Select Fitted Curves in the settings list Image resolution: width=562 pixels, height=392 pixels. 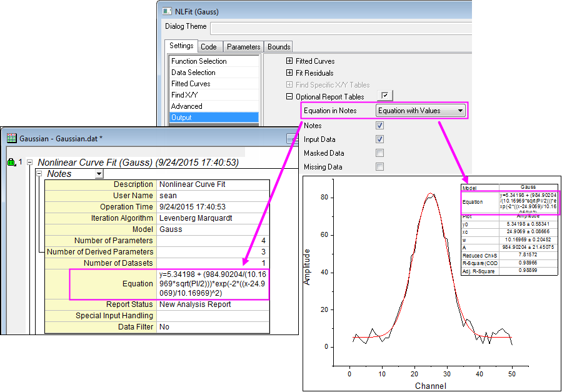214,84
